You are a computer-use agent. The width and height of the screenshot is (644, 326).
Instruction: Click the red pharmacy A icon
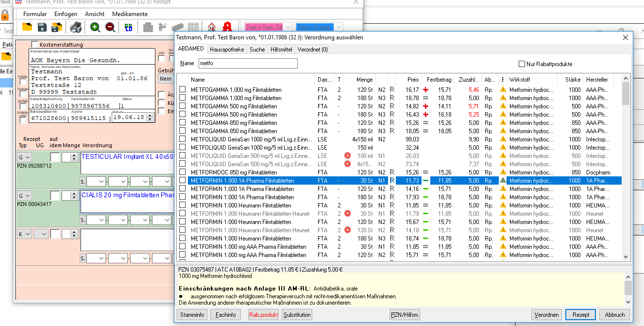point(227,27)
